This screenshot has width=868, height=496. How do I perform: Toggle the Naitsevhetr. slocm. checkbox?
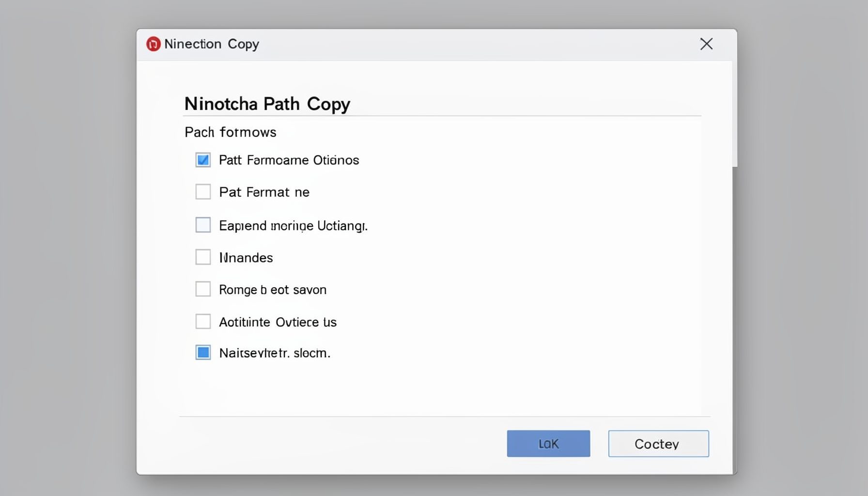tap(203, 353)
